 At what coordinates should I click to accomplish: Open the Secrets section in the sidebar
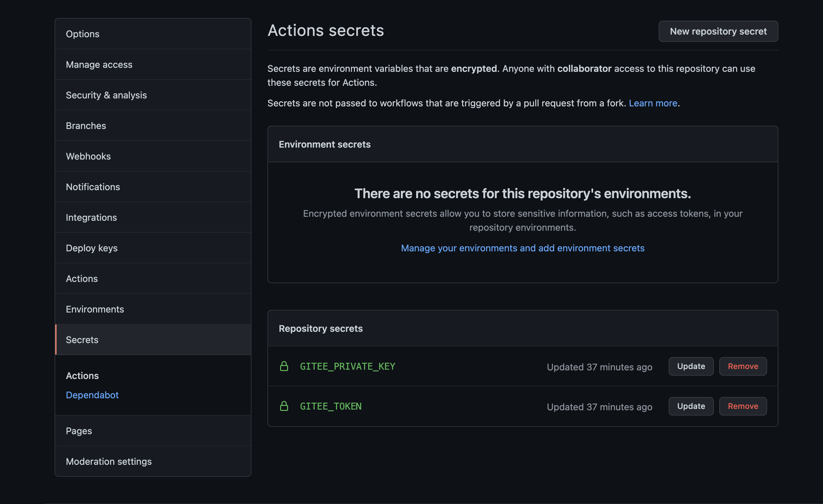(82, 339)
